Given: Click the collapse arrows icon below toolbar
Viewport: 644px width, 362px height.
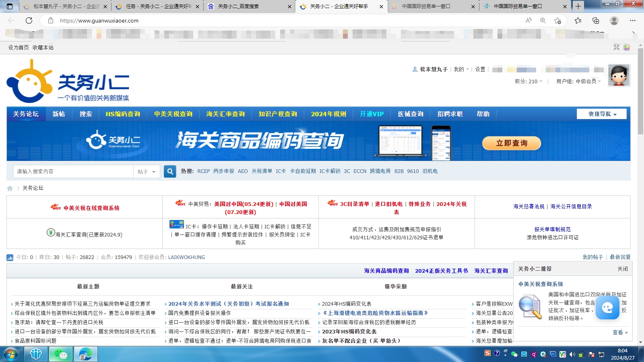Looking at the screenshot, I should click(x=616, y=47).
